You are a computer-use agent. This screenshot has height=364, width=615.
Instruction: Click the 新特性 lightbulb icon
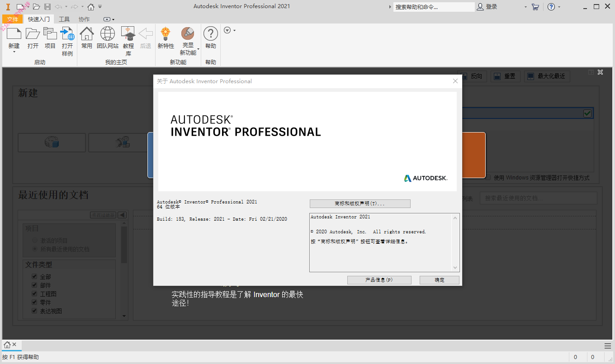166,34
